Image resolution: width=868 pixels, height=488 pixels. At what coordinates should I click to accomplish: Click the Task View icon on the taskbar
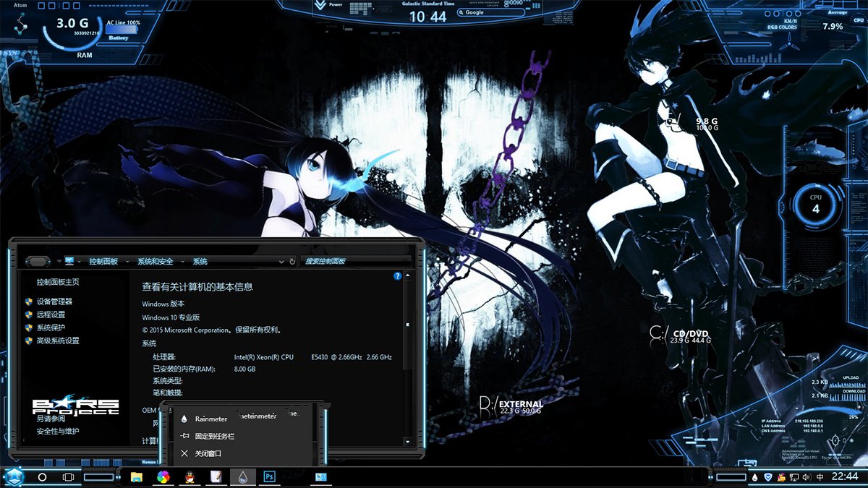tap(68, 477)
